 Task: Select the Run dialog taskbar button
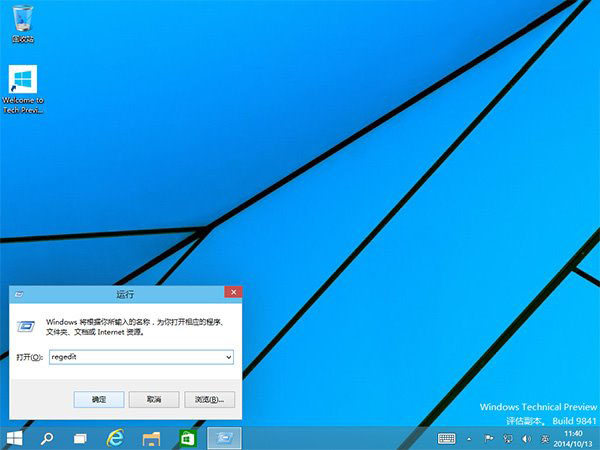coord(224,438)
